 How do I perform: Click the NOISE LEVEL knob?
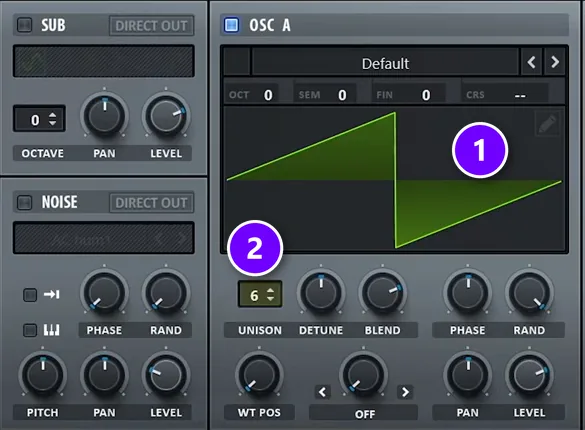coord(166,375)
